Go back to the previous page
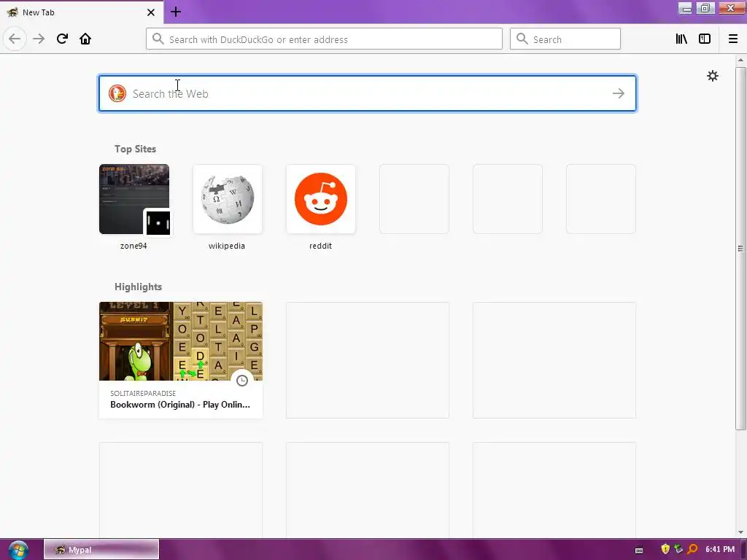The width and height of the screenshot is (747, 560). pyautogui.click(x=15, y=39)
